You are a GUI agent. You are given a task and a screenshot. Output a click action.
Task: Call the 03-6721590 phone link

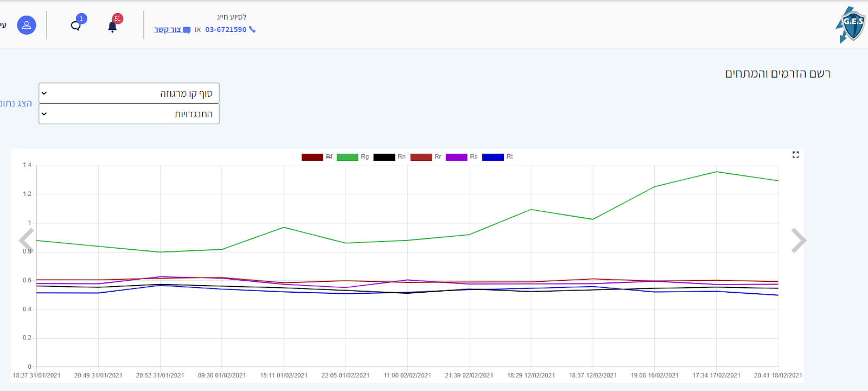click(x=226, y=29)
